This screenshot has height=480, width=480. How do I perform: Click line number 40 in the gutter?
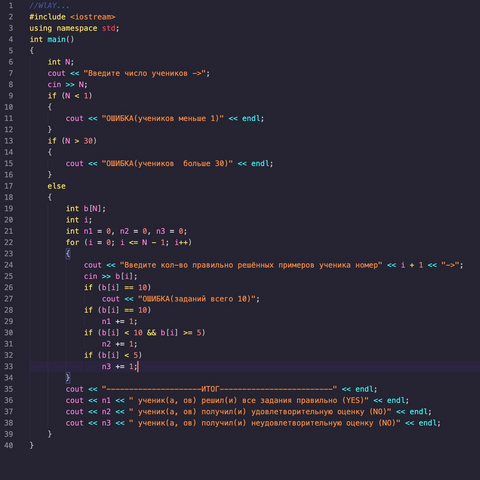coord(9,445)
